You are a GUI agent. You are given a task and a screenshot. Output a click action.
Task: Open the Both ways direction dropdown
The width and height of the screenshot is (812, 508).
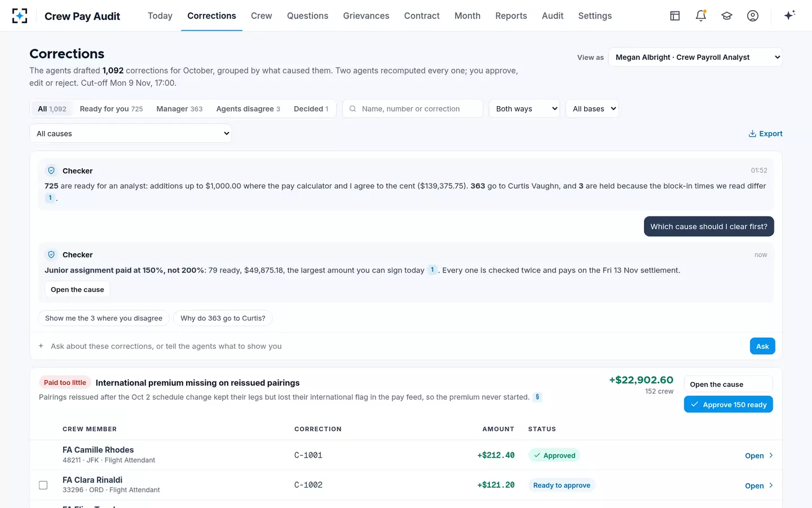(x=524, y=108)
